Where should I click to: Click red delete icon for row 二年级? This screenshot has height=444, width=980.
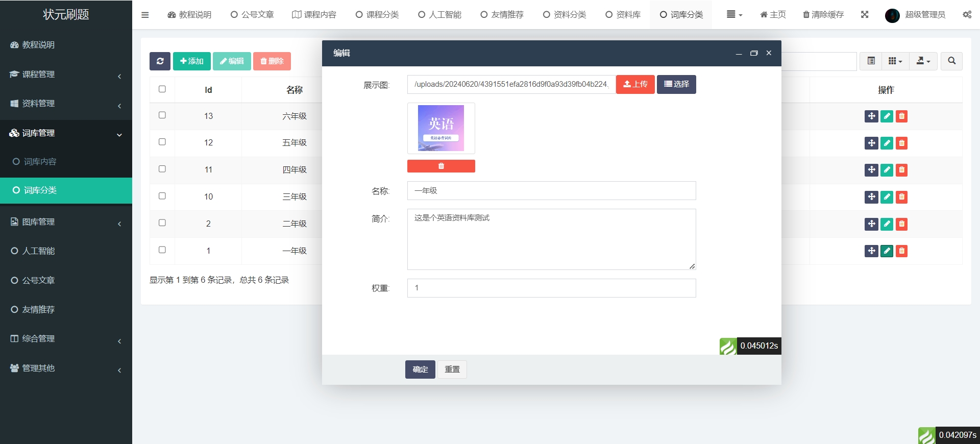(x=902, y=224)
